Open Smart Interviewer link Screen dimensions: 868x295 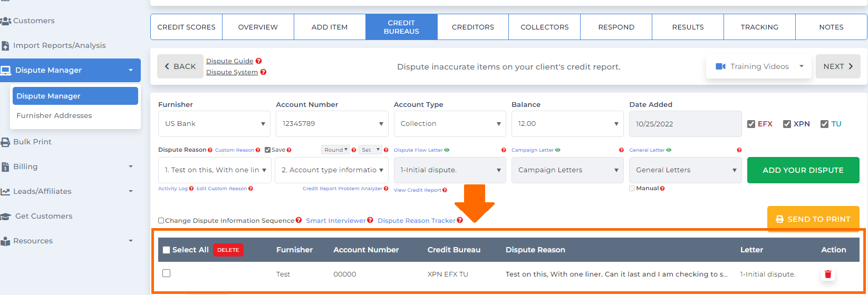coord(336,221)
